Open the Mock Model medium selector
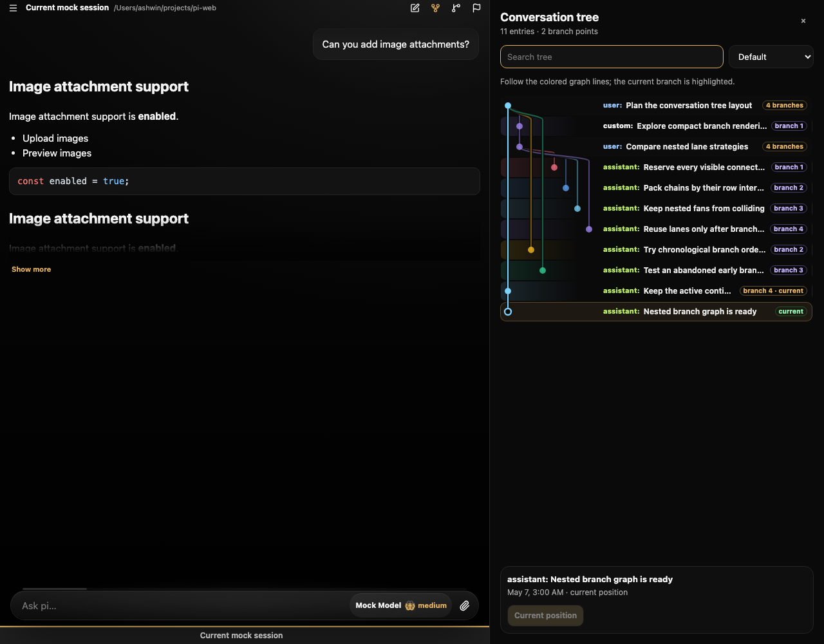824x644 pixels. tap(401, 605)
